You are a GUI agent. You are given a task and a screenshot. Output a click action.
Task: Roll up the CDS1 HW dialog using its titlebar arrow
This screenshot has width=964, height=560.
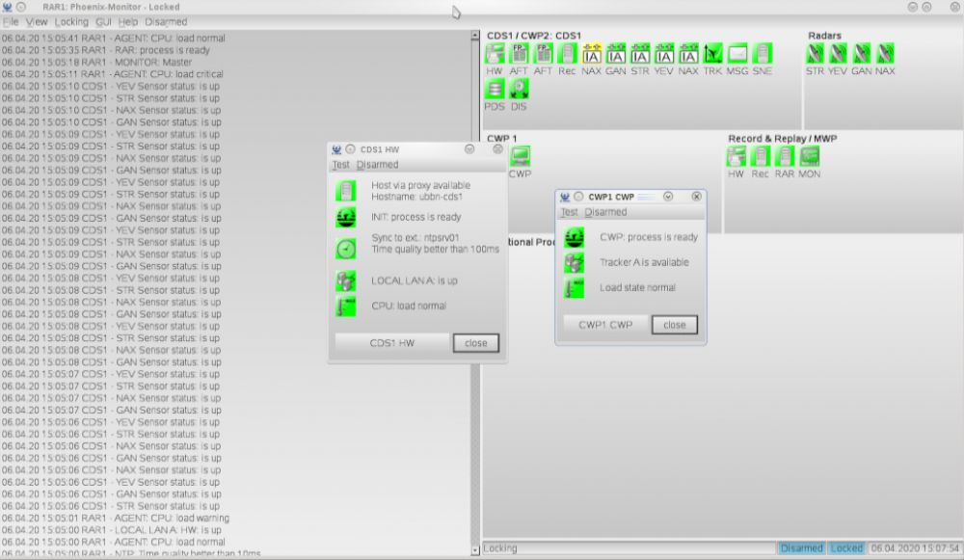pos(469,149)
